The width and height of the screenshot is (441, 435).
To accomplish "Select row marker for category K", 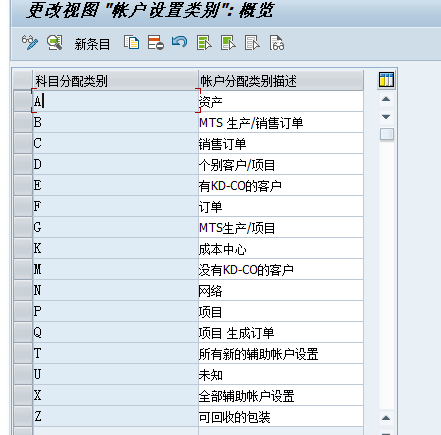I will pos(23,248).
